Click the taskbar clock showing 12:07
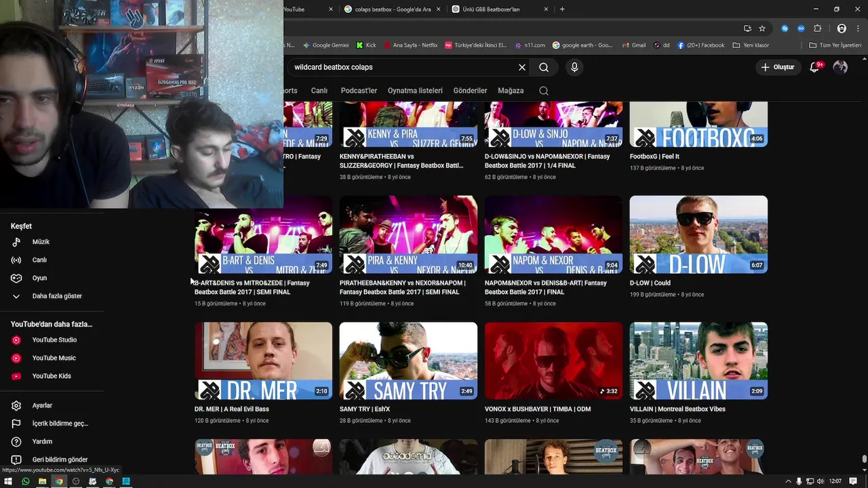This screenshot has height=488, width=868. (835, 481)
